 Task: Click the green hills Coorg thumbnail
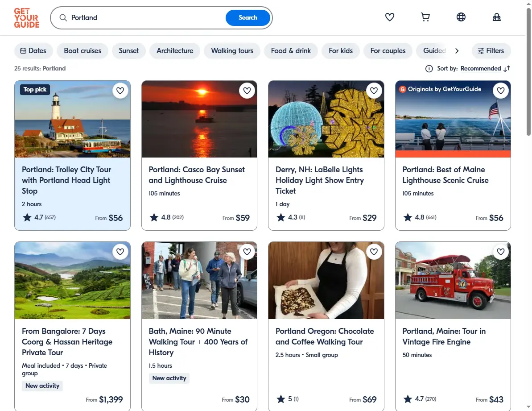(72, 280)
